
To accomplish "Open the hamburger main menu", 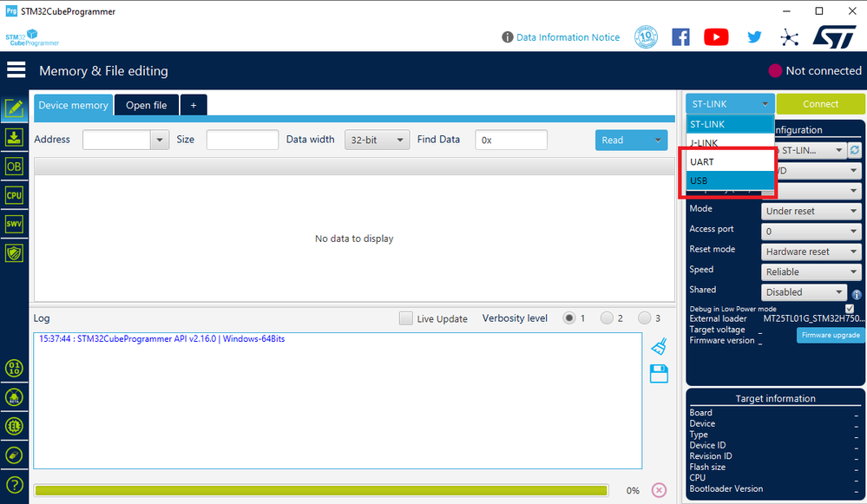I will point(16,70).
